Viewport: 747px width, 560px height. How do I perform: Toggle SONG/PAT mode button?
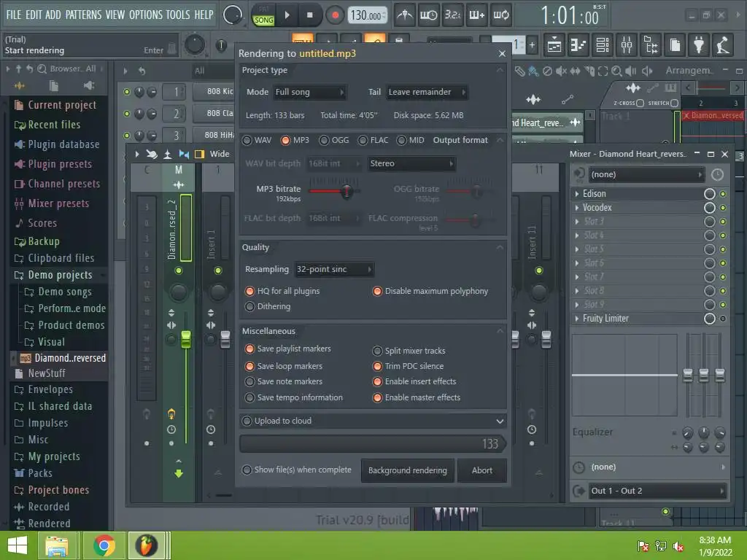coord(263,15)
